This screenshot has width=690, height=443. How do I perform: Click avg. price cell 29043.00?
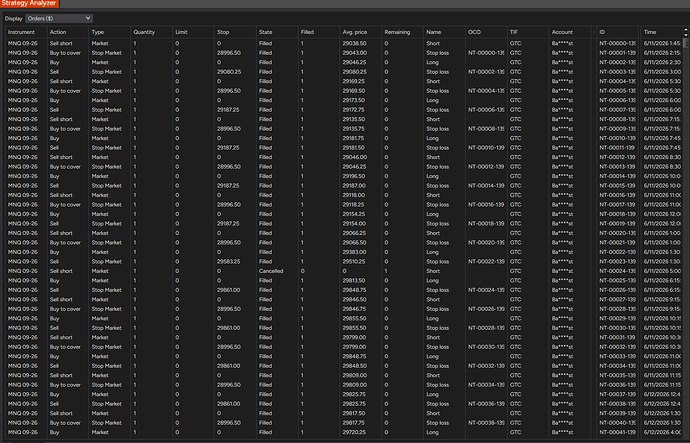pyautogui.click(x=355, y=53)
